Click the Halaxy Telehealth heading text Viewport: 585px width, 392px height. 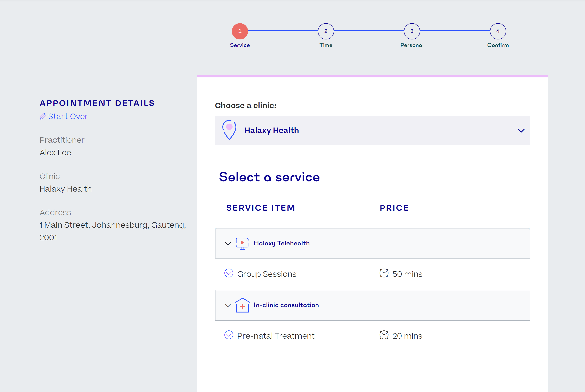282,243
